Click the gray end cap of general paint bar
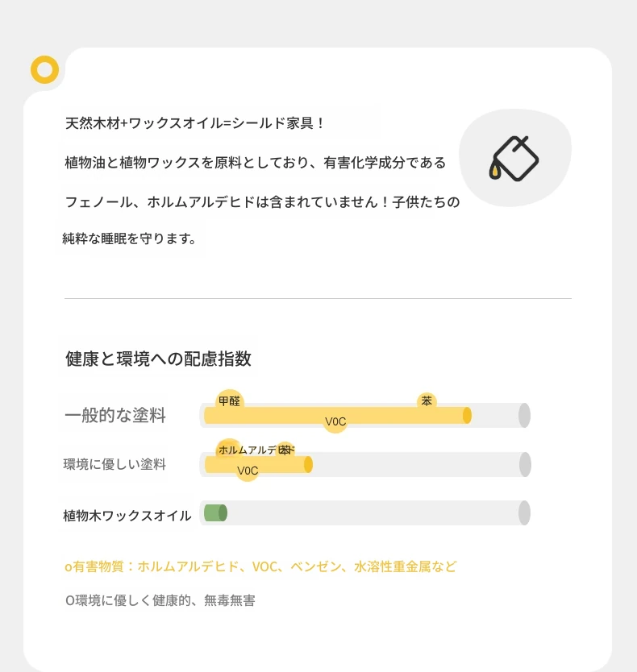The width and height of the screenshot is (637, 672). pyautogui.click(x=524, y=415)
